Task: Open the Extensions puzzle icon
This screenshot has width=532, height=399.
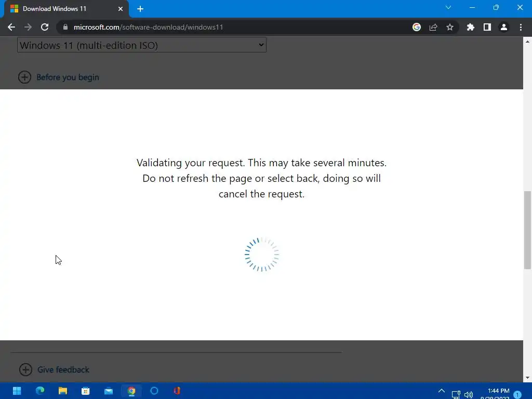Action: click(x=470, y=27)
